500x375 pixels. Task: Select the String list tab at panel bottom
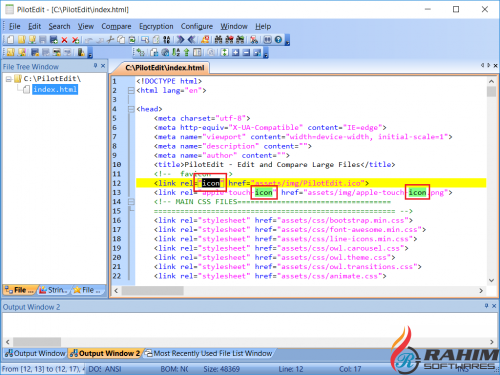point(54,290)
